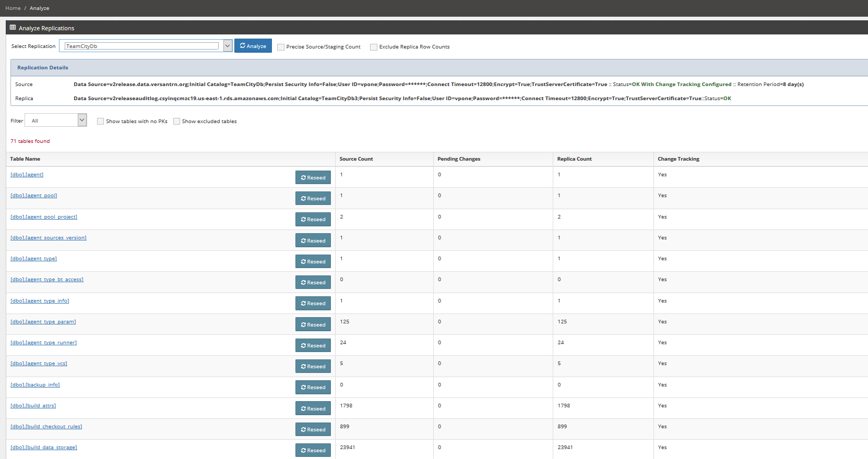Toggle Exclude Replica Row Counts checkbox
868x459 pixels.
click(x=374, y=47)
